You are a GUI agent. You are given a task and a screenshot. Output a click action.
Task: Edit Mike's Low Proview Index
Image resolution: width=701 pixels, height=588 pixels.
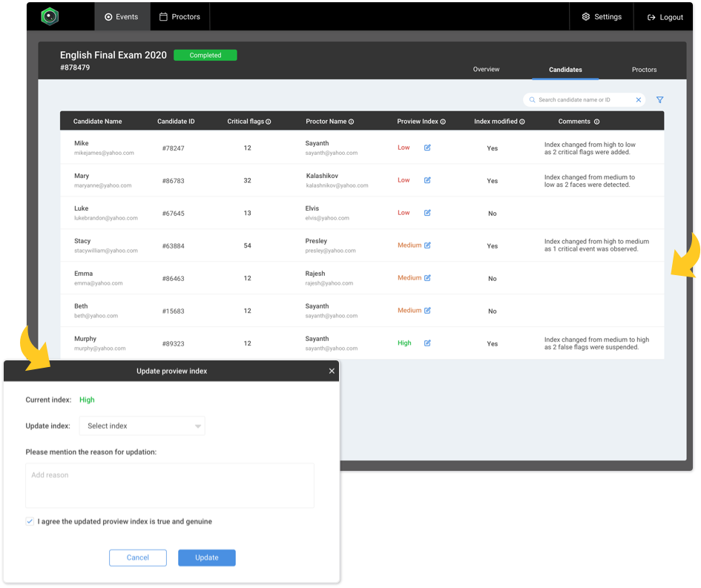pyautogui.click(x=427, y=148)
